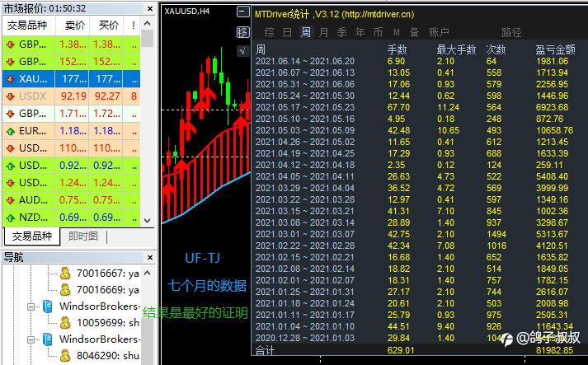Image resolution: width=588 pixels, height=365 pixels.
Task: Click the XAUUSD,H4 chart title
Action: 187,12
